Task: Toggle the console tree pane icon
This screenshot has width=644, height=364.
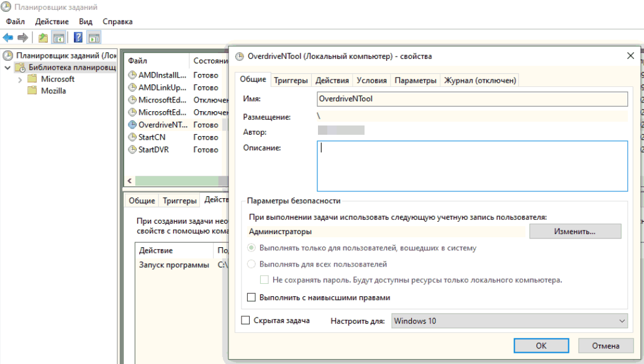Action: coord(59,38)
